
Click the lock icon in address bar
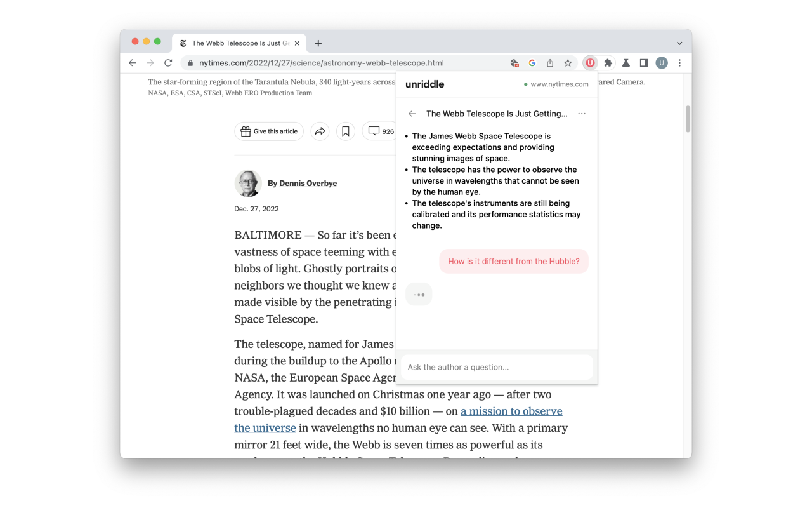[x=190, y=63]
